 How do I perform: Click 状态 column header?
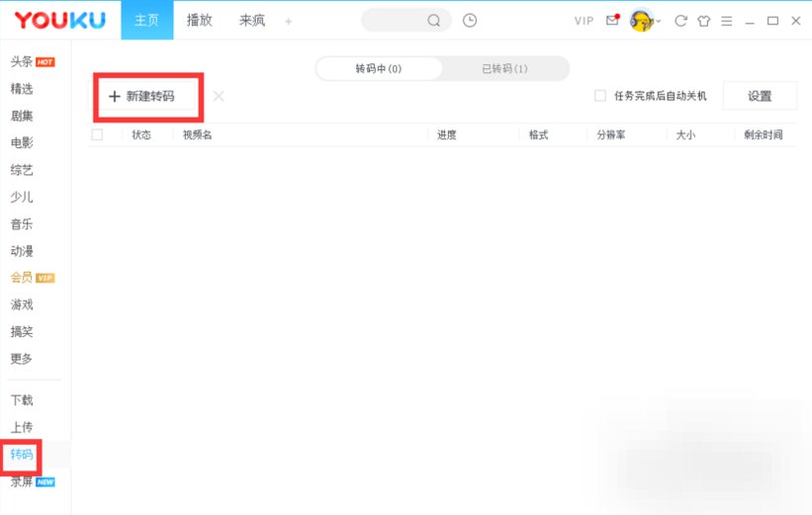[x=141, y=134]
